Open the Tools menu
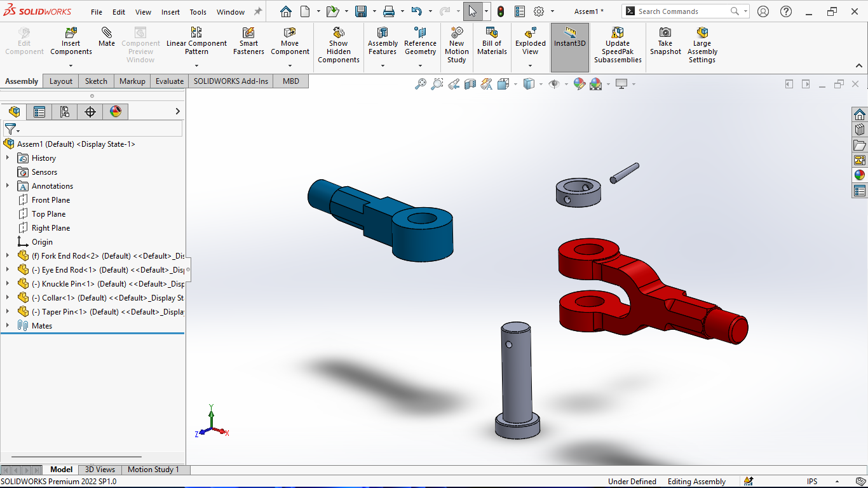The image size is (868, 488). [x=198, y=12]
